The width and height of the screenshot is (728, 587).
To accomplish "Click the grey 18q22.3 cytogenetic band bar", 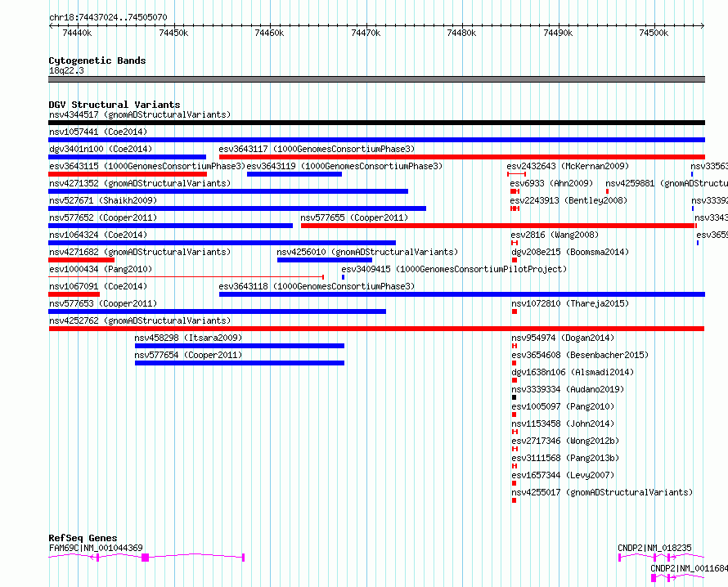I will pos(376,79).
